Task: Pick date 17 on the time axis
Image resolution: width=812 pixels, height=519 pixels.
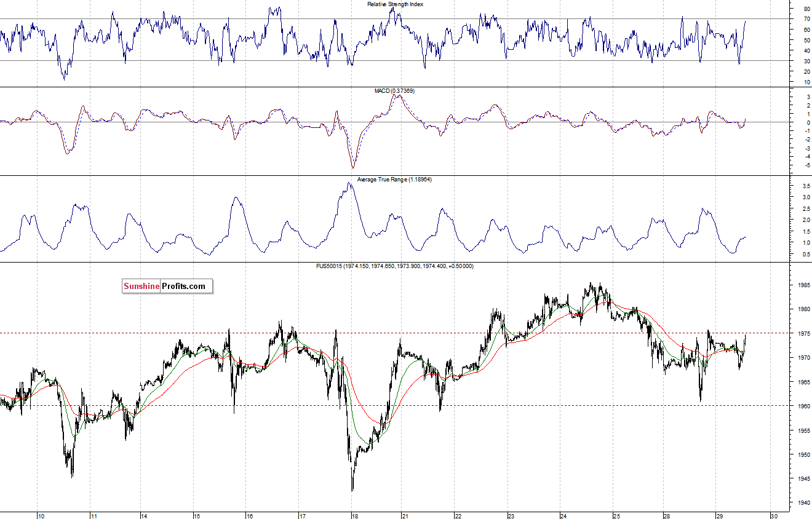Action: [301, 516]
